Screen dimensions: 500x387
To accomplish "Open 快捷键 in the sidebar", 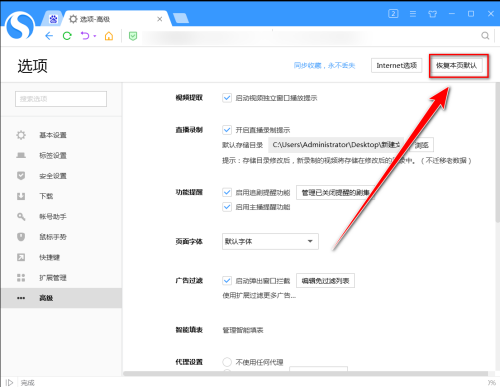I will (x=61, y=257).
